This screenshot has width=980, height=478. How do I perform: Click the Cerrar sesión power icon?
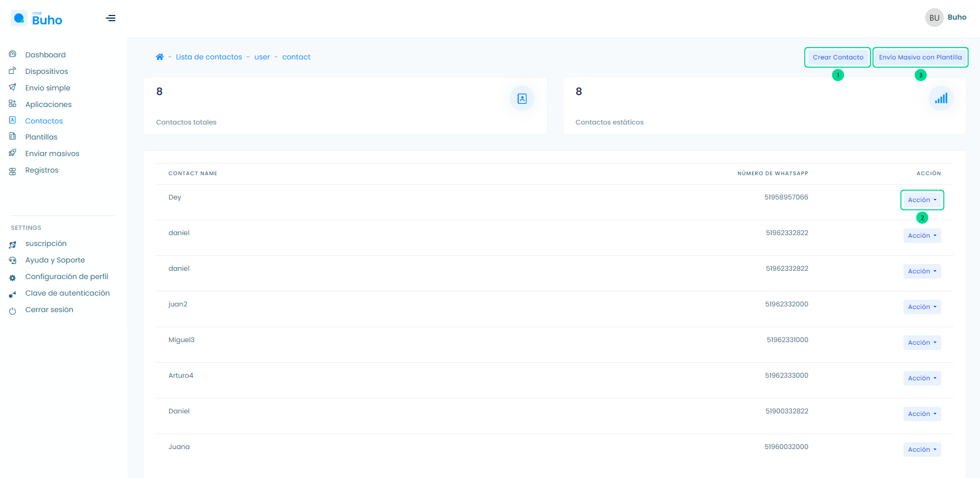tap(12, 311)
